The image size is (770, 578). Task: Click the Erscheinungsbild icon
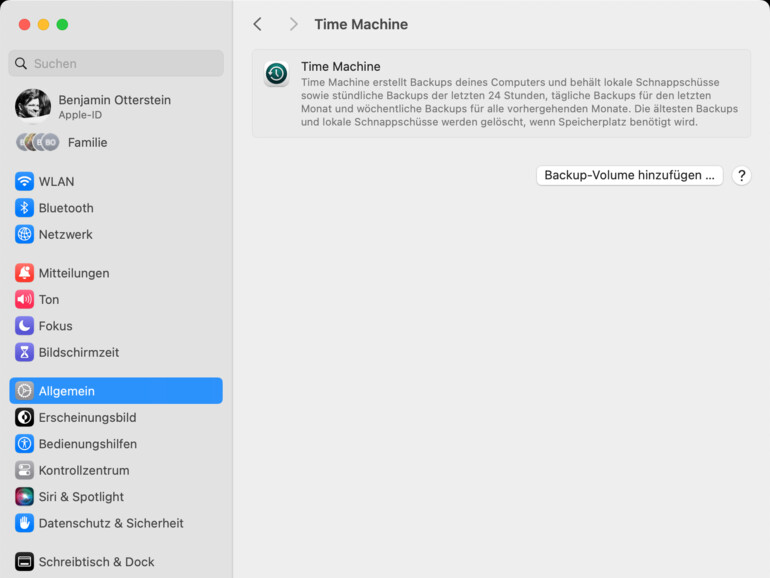24,417
